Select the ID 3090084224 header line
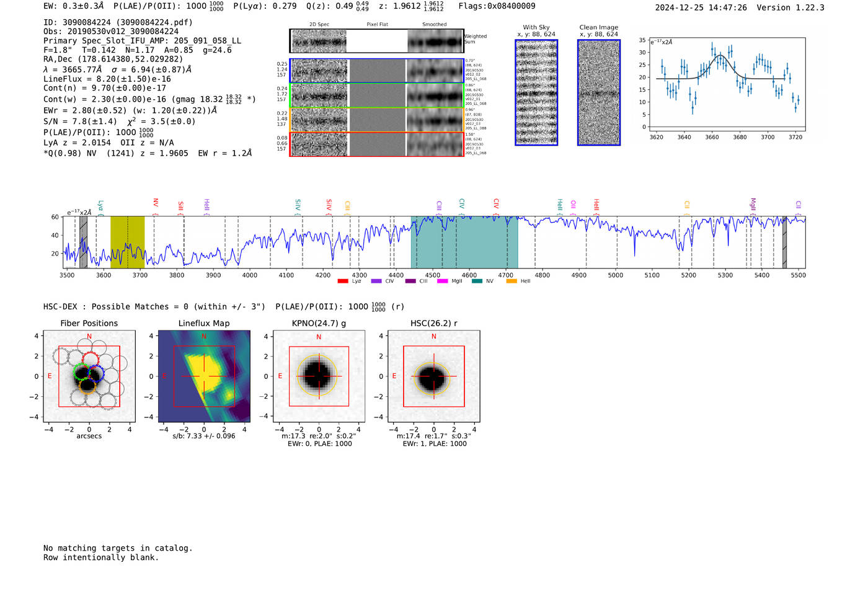 [118, 22]
